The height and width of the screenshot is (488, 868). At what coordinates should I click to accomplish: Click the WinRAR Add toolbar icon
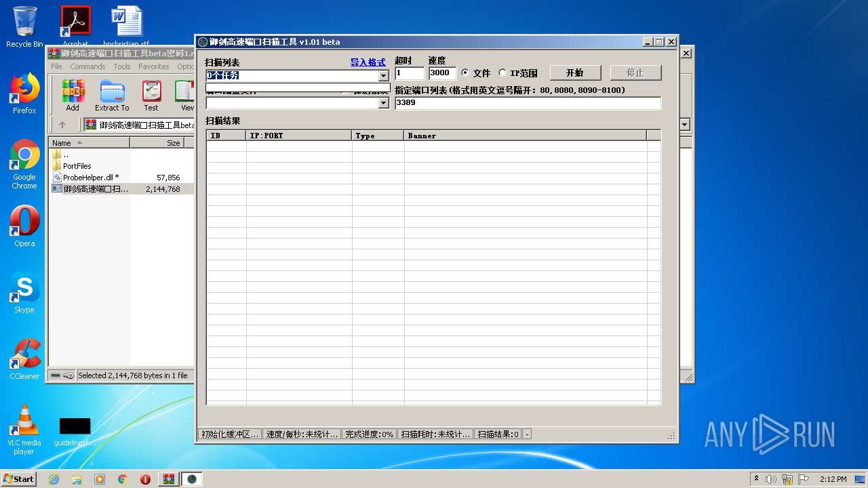point(73,96)
